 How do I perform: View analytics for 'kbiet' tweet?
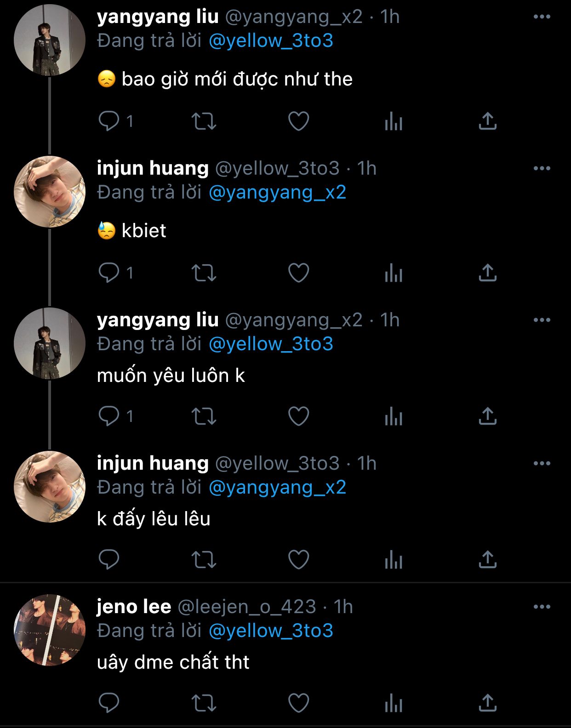[394, 273]
